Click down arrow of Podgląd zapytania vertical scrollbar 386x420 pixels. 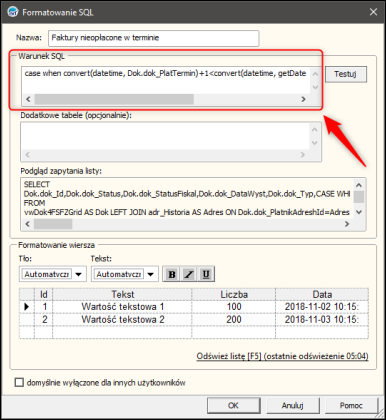click(x=359, y=212)
